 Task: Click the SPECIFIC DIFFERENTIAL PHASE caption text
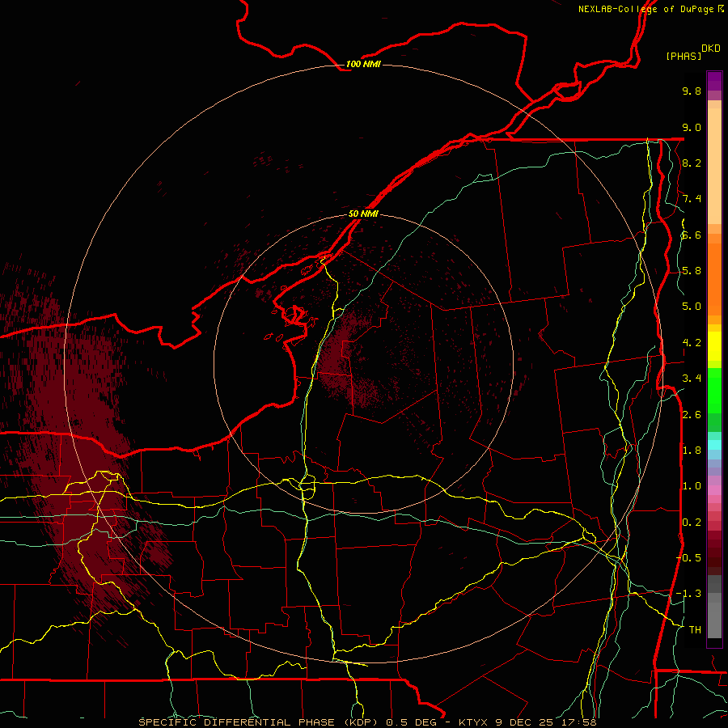coord(236,722)
